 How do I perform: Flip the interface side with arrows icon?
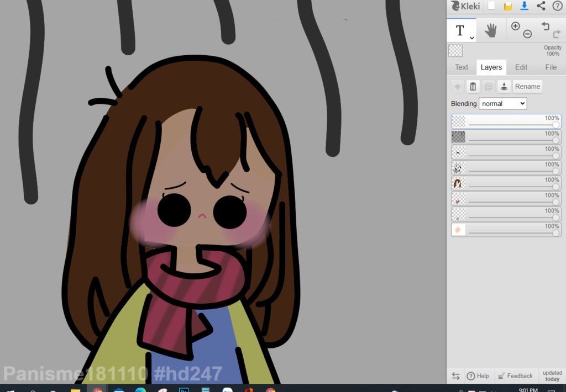(x=455, y=376)
